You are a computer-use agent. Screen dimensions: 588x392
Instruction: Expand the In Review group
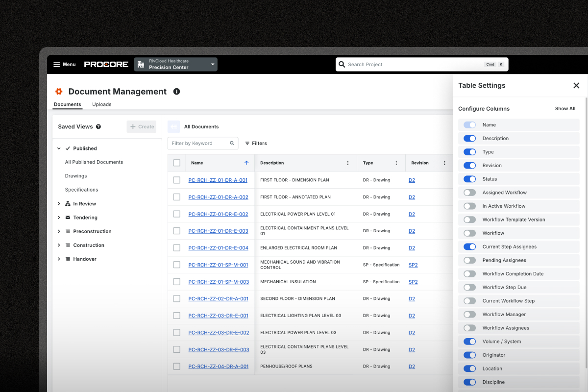pos(59,204)
